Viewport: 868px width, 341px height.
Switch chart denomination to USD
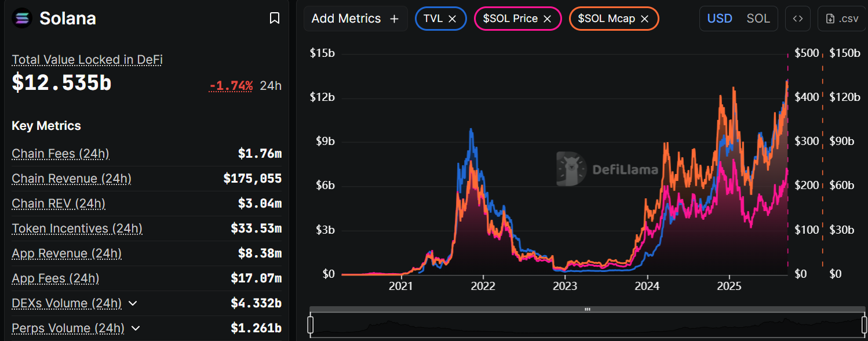(x=720, y=19)
